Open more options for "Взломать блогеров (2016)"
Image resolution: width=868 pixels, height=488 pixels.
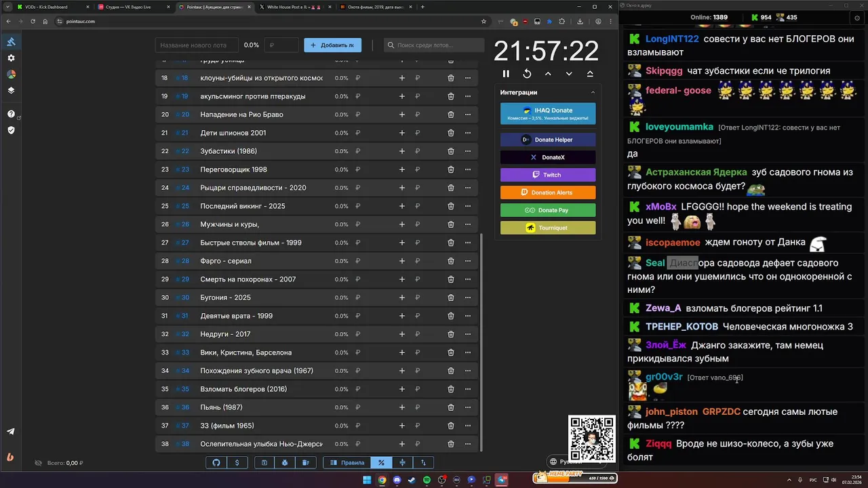pyautogui.click(x=468, y=389)
